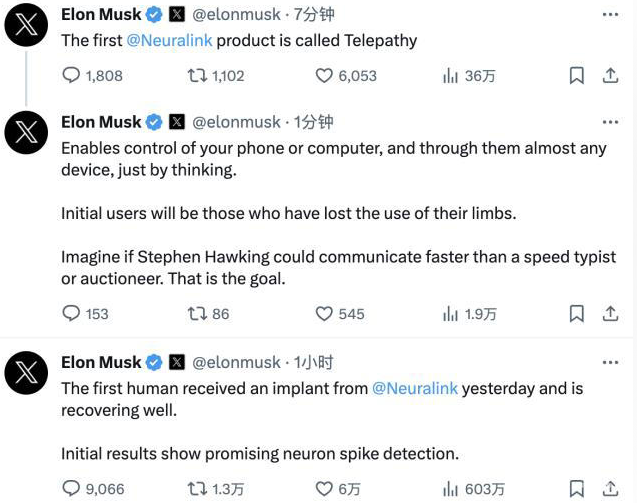Repost the tweet with 1,102 reposts

coord(197,76)
